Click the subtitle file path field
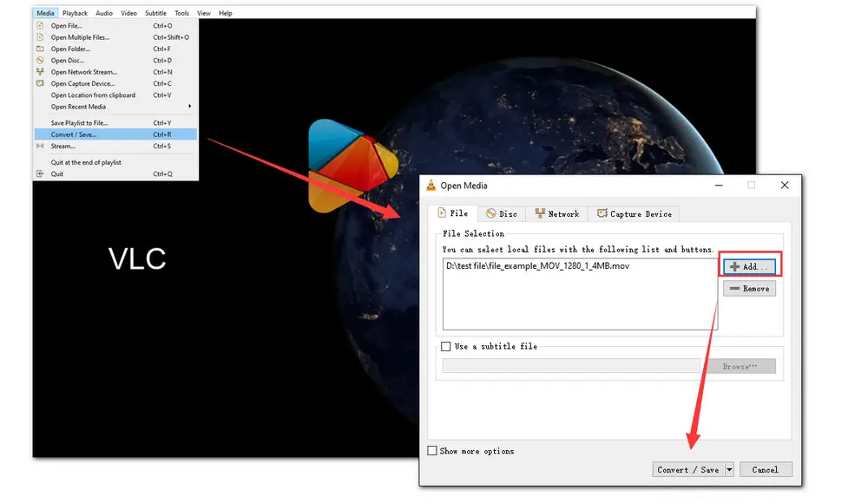Image resolution: width=868 pixels, height=503 pixels. (x=571, y=366)
